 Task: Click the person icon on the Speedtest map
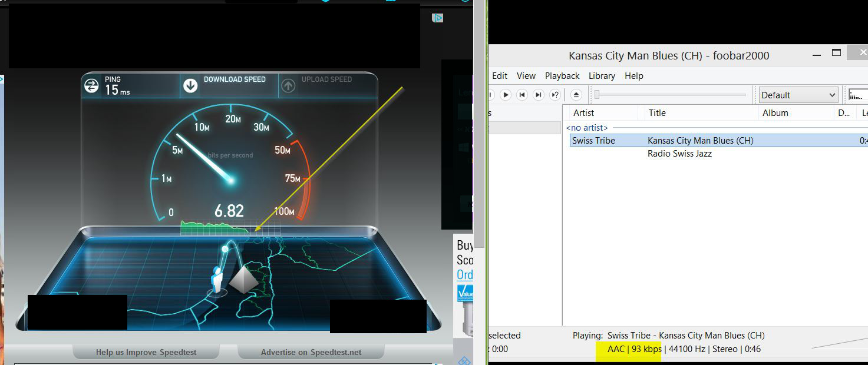pos(217,279)
